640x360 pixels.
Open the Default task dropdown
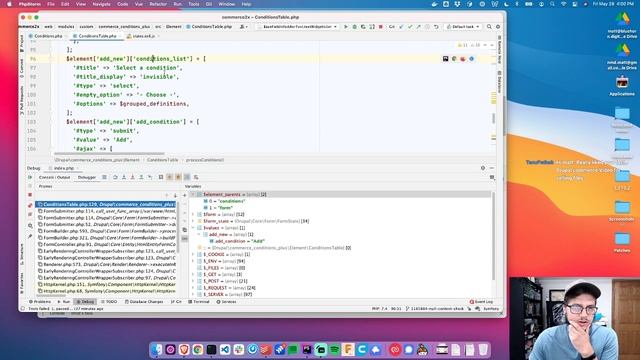point(463,27)
